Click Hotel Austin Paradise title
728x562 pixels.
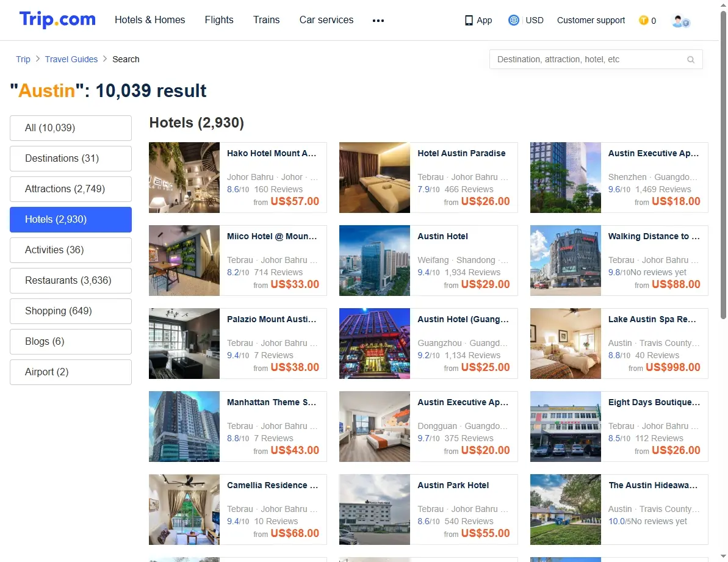coord(461,154)
